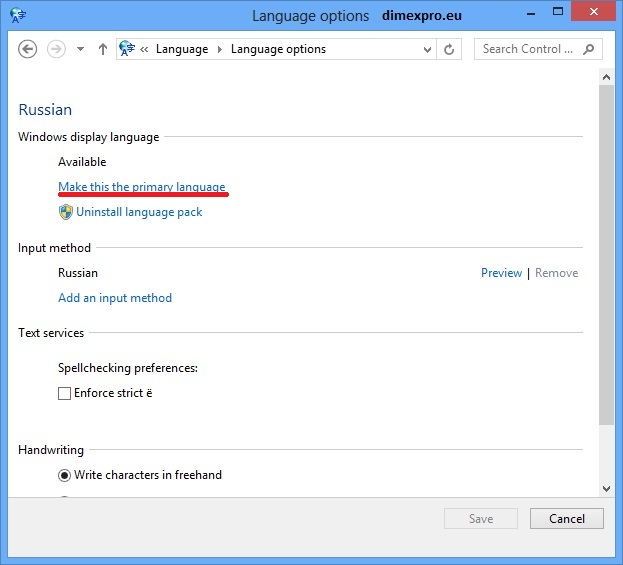Select Write characters in freehand radio button
Screen dimensions: 623x565
(64, 475)
